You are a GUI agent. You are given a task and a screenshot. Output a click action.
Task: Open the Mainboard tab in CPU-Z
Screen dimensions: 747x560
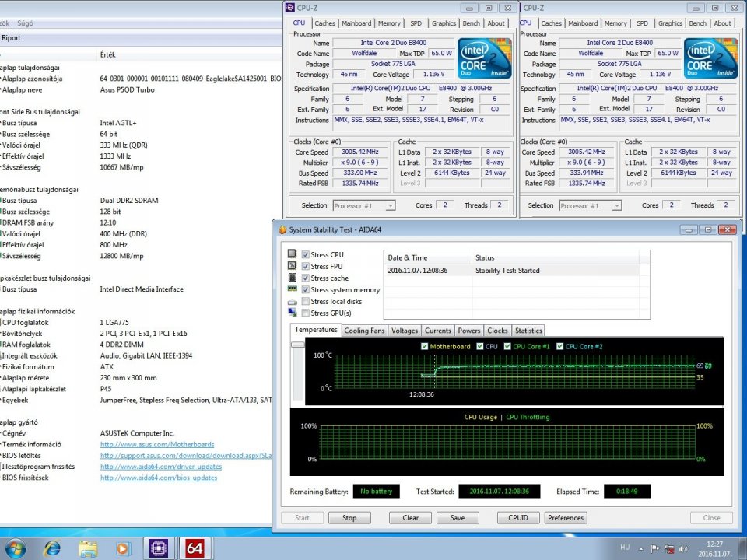click(356, 23)
